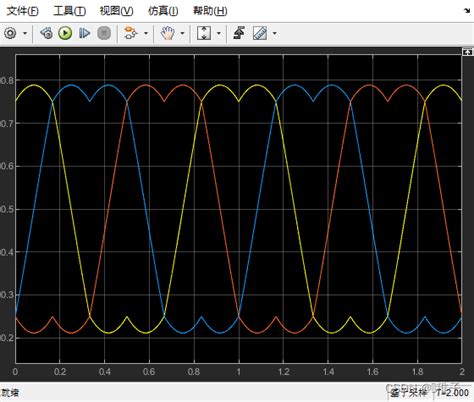This screenshot has height=402, width=474.
Task: Select the Pan hand tool
Action: tap(167, 33)
